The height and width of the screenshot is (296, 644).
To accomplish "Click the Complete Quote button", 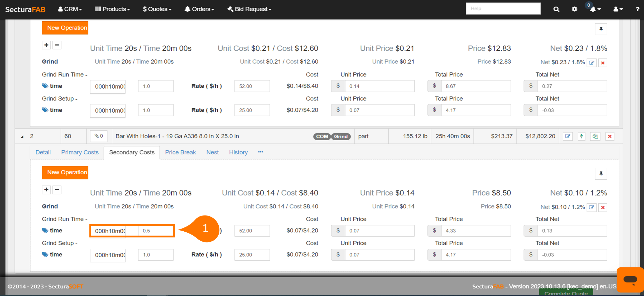I will click(566, 293).
